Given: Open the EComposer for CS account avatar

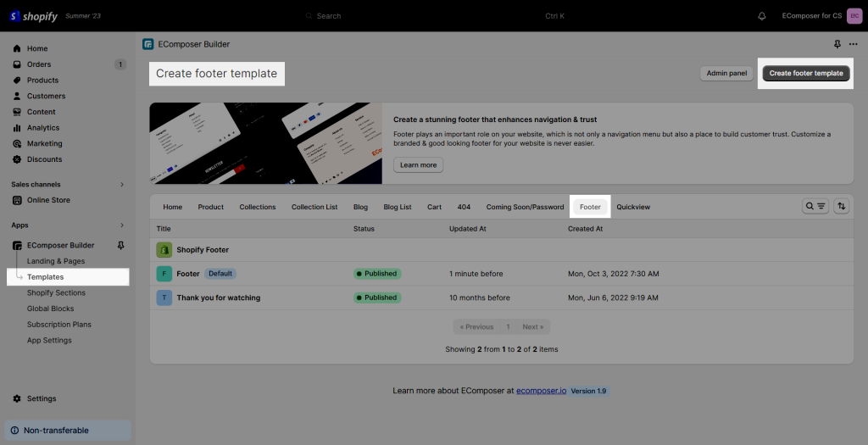Looking at the screenshot, I should pyautogui.click(x=854, y=16).
